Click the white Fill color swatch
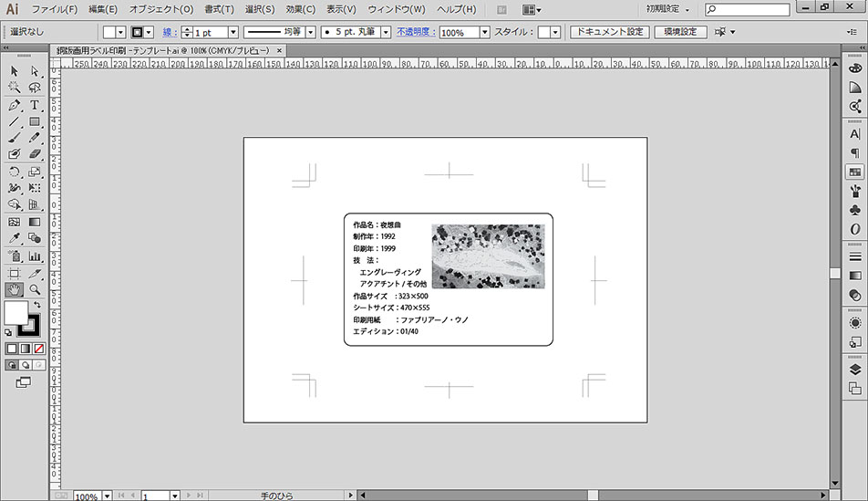This screenshot has width=868, height=501. 15,313
